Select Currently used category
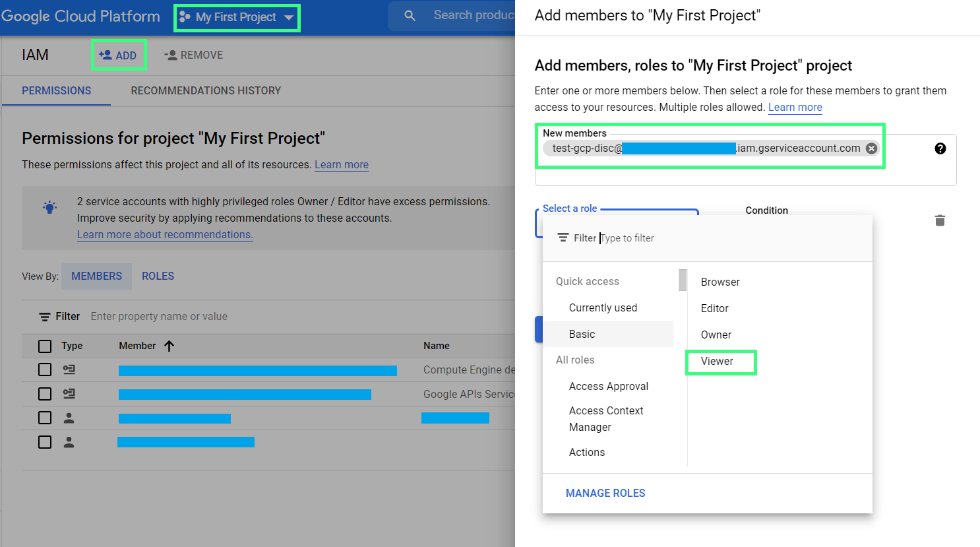Viewport: 980px width, 547px height. [603, 307]
